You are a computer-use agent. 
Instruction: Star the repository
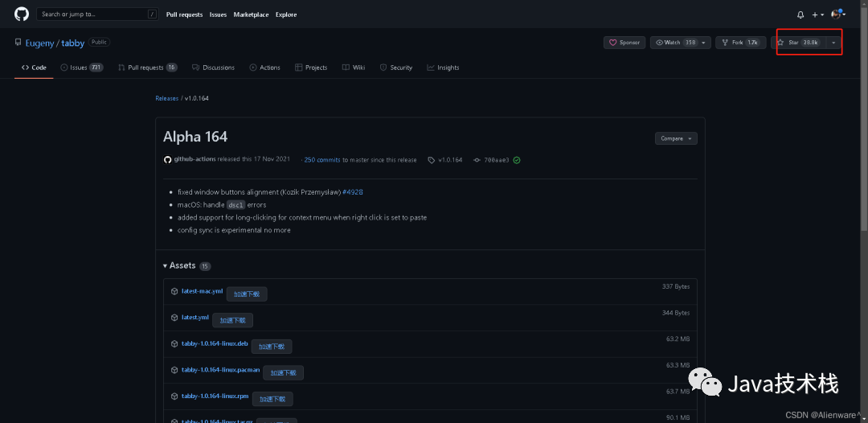pos(798,43)
